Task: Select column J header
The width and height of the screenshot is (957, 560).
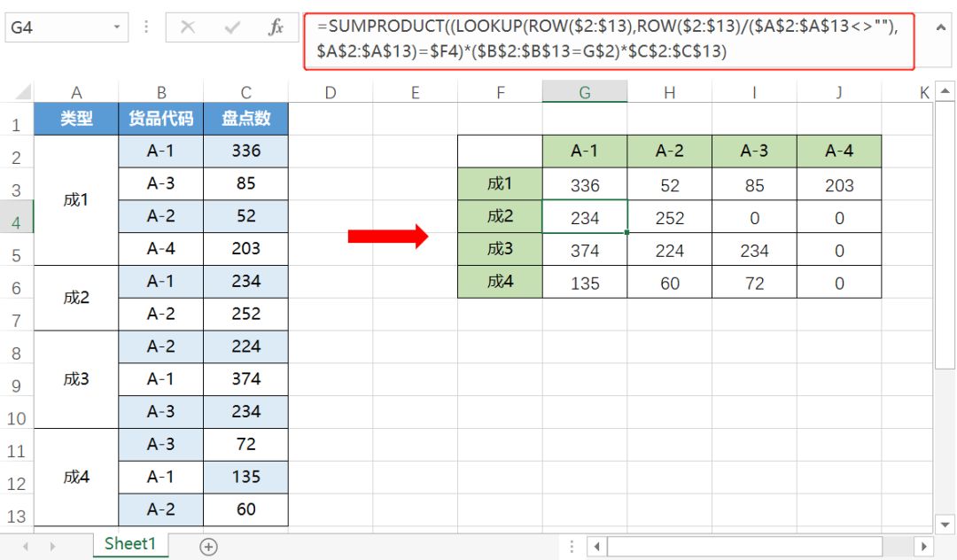Action: (x=839, y=93)
